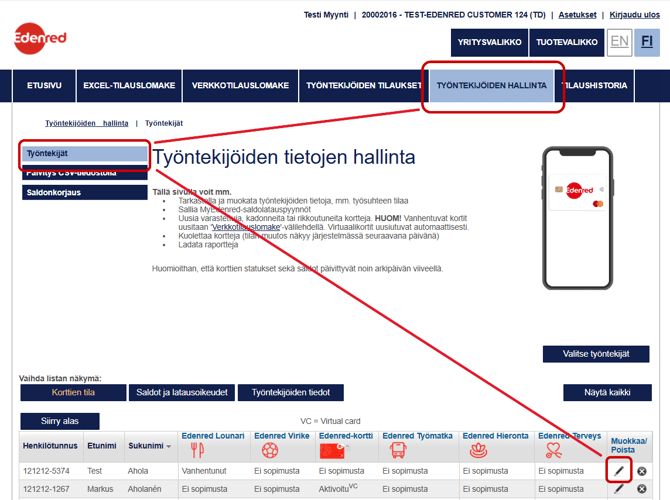The image size is (670, 500).
Task: Click the surname cell Ahola
Action: [x=138, y=471]
